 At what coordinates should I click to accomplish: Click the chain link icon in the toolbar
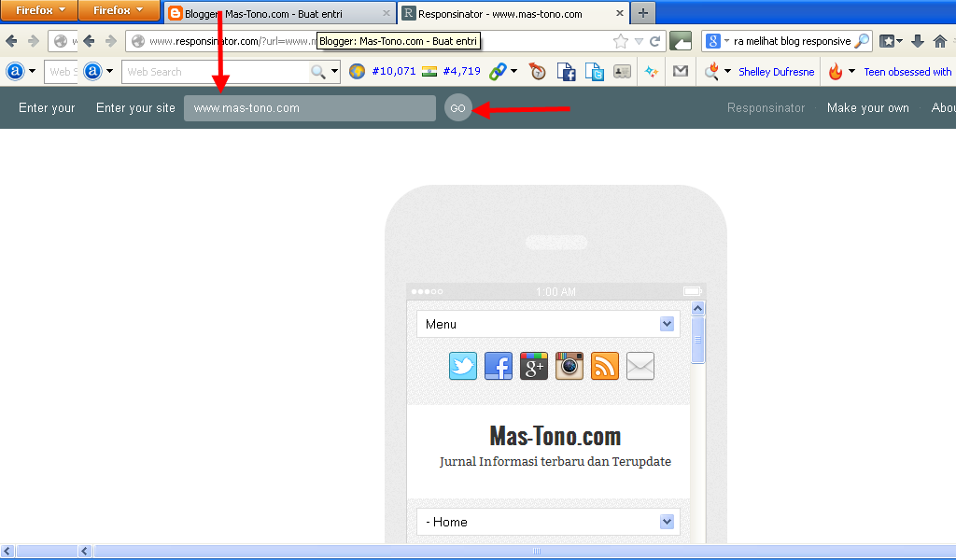tap(499, 72)
